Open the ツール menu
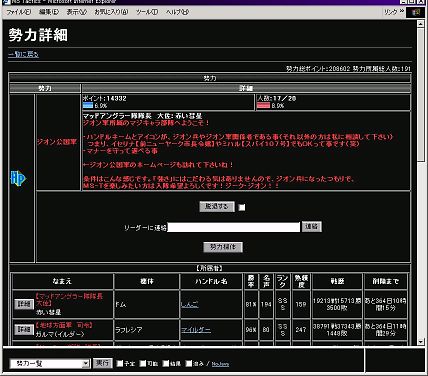This screenshot has width=428, height=376. click(147, 12)
